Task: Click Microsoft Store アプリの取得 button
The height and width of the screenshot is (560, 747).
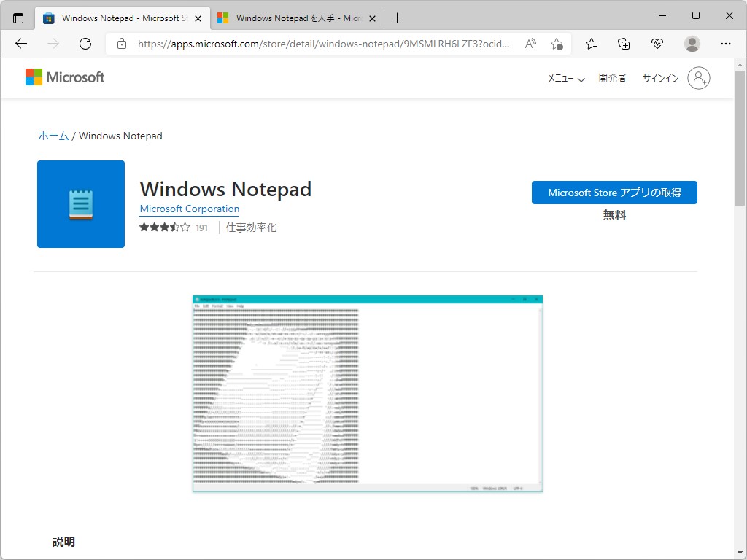Action: tap(614, 192)
